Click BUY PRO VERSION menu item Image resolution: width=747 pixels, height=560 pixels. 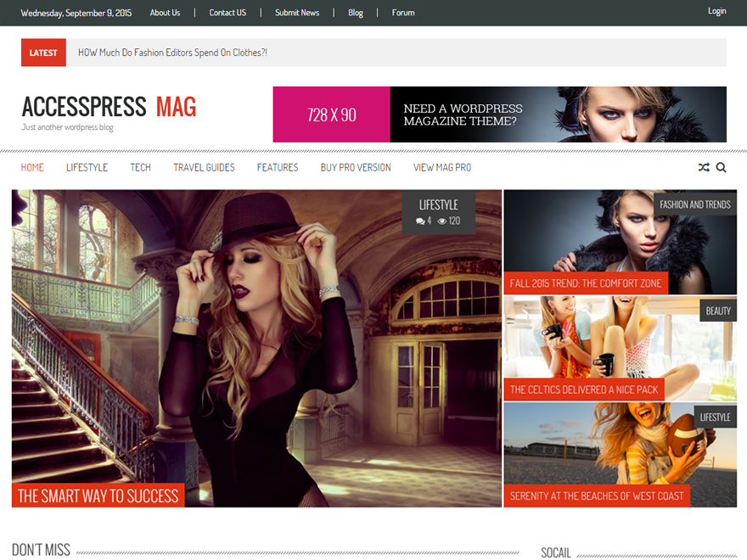[x=356, y=168]
